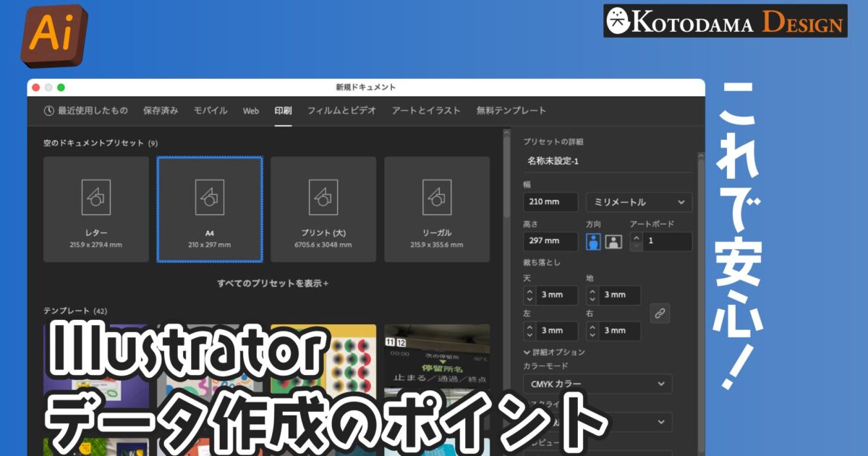Toggle the bleed link chain icon
This screenshot has width=868, height=456.
(x=659, y=313)
